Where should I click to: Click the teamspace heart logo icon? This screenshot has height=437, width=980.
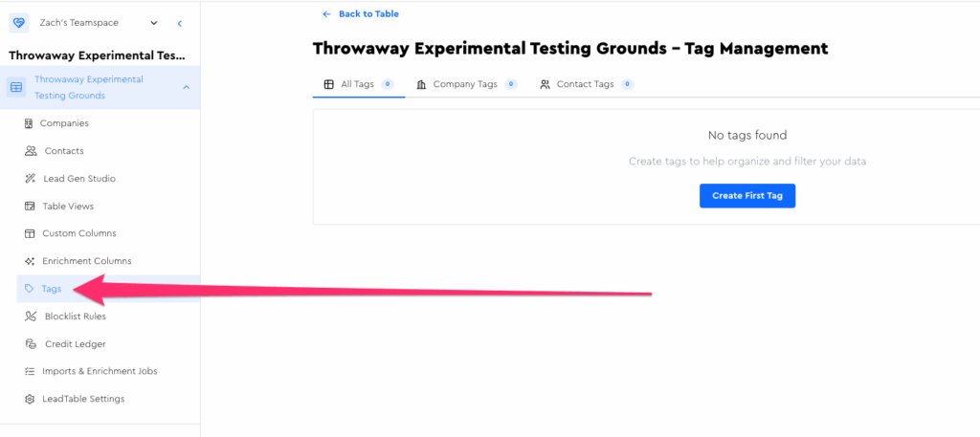(x=18, y=23)
